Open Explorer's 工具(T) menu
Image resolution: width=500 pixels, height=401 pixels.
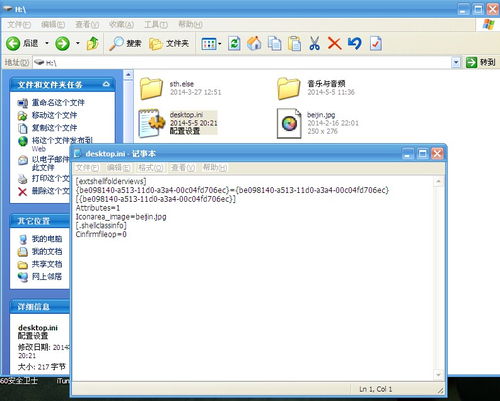click(156, 25)
